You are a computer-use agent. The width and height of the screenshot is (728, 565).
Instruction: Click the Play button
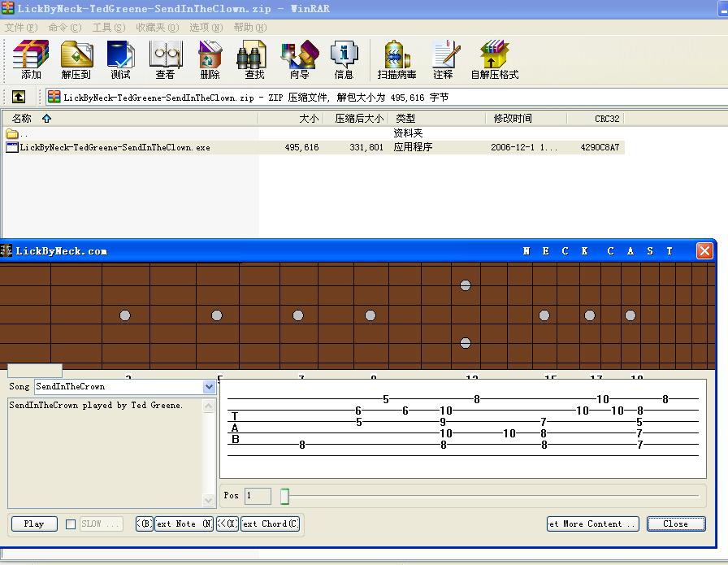pos(34,524)
